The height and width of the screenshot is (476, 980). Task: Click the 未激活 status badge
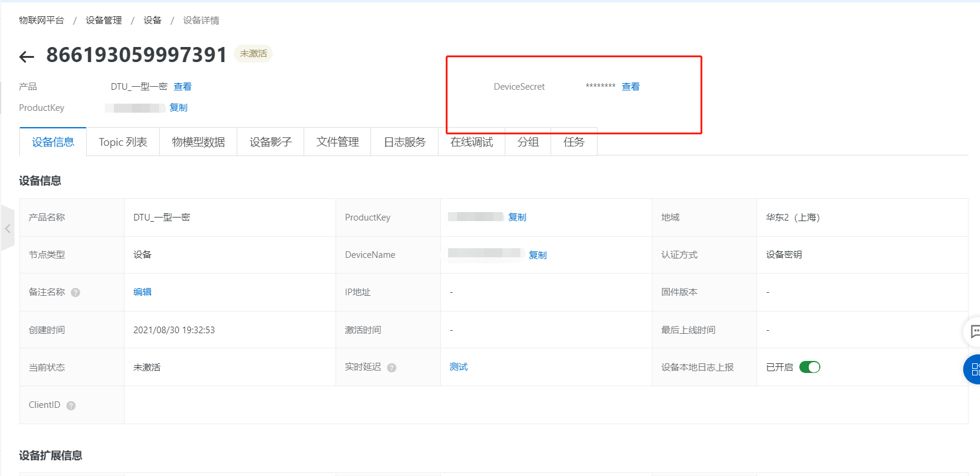click(253, 54)
